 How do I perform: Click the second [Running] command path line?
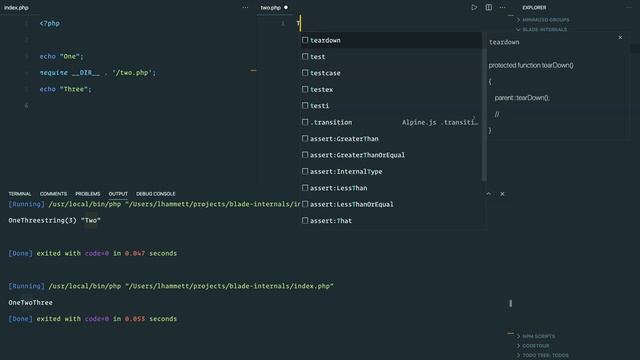[x=171, y=286]
